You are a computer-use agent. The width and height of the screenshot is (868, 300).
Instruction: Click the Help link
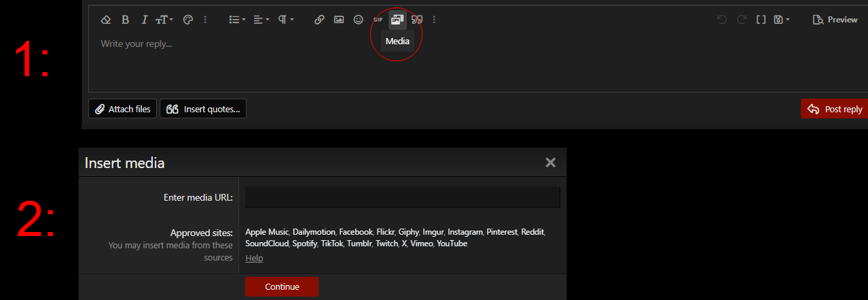click(254, 259)
